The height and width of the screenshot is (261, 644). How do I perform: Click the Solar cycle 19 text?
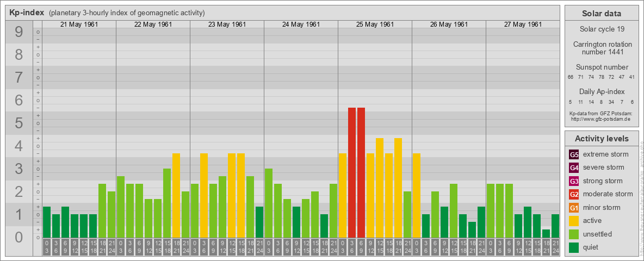click(602, 29)
